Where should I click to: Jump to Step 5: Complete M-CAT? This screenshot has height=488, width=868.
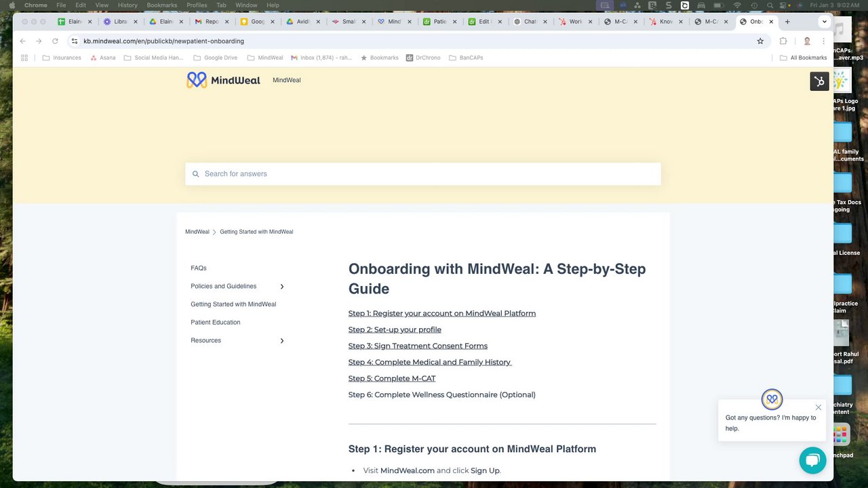[392, 378]
